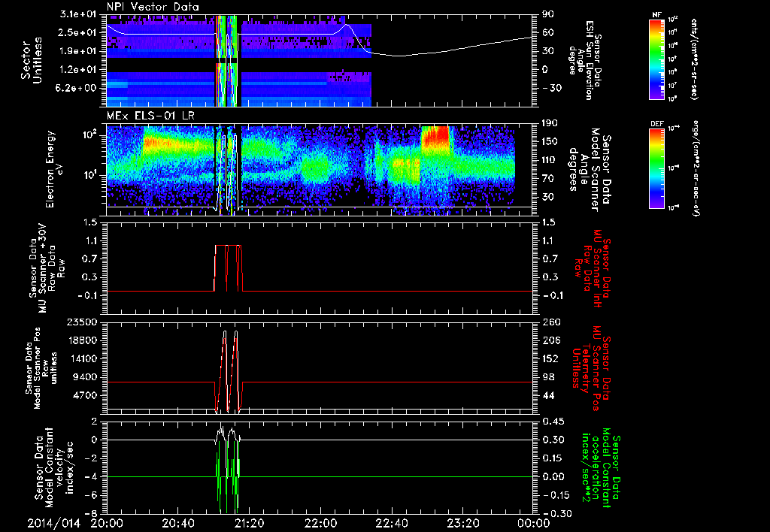This screenshot has height=532, width=770.
Task: Select the "70" scanner angle tick
Action: coord(547,179)
